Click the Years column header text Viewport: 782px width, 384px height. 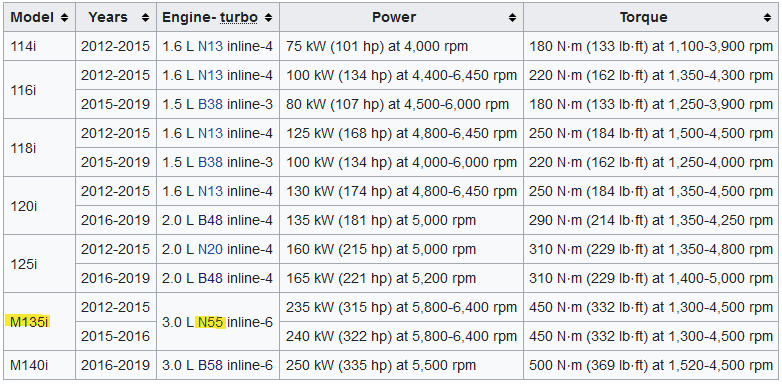tap(108, 17)
